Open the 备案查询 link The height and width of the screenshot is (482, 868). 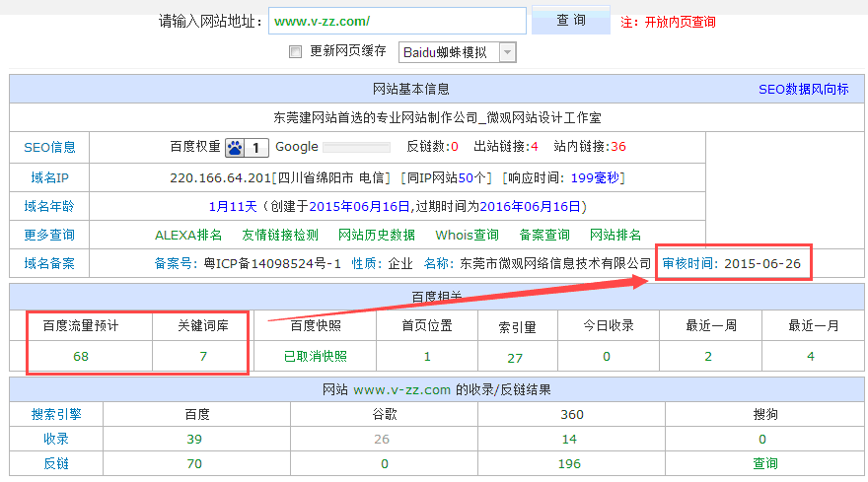click(x=544, y=236)
